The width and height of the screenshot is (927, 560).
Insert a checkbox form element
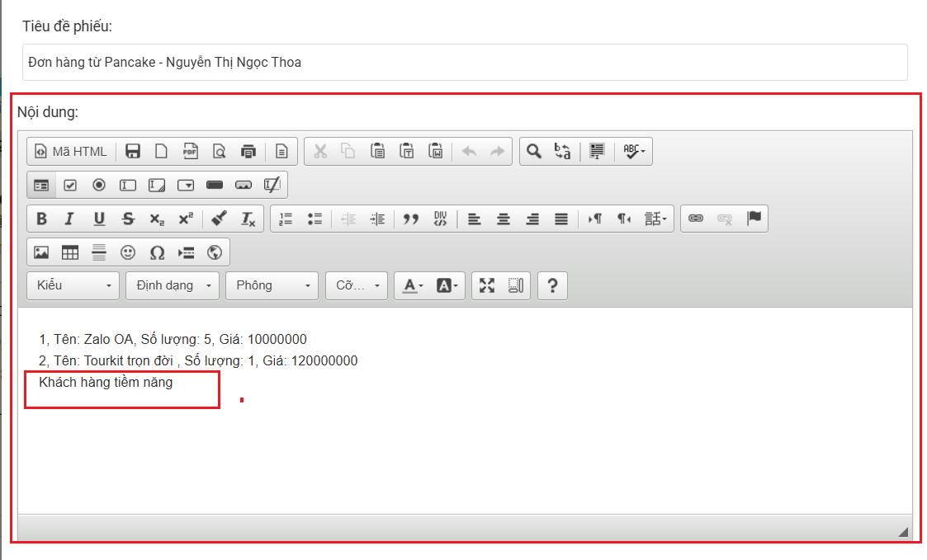point(70,185)
